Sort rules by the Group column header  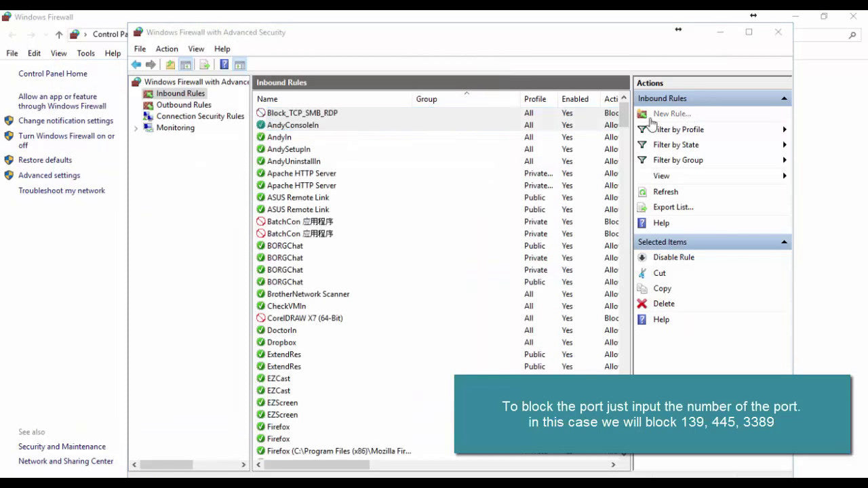click(467, 99)
